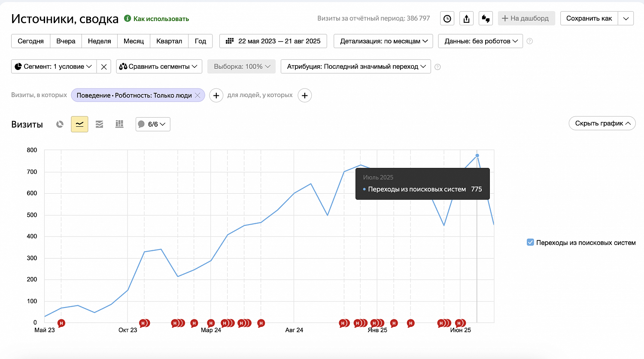This screenshot has width=644, height=359.
Task: Remove the segment using its X button
Action: point(104,67)
